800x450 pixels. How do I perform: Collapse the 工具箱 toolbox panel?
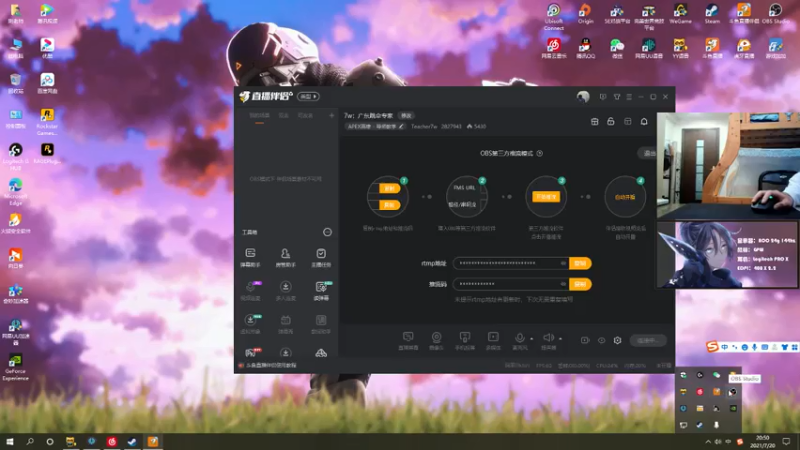pos(327,232)
